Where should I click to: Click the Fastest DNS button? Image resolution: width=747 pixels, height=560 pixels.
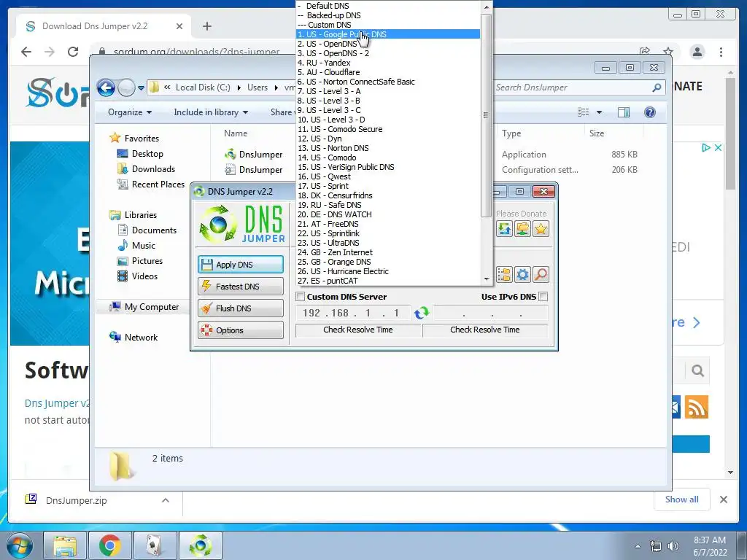pyautogui.click(x=241, y=287)
